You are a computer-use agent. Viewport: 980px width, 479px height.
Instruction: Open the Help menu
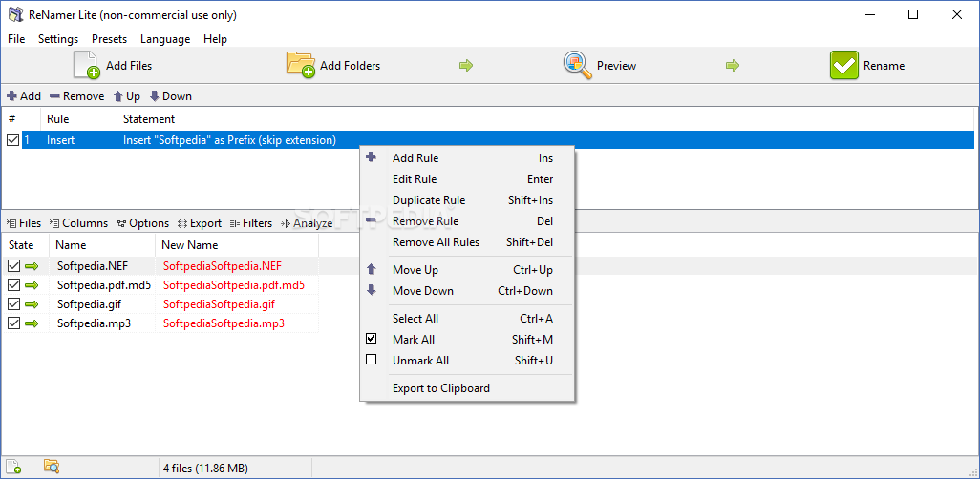pyautogui.click(x=215, y=39)
